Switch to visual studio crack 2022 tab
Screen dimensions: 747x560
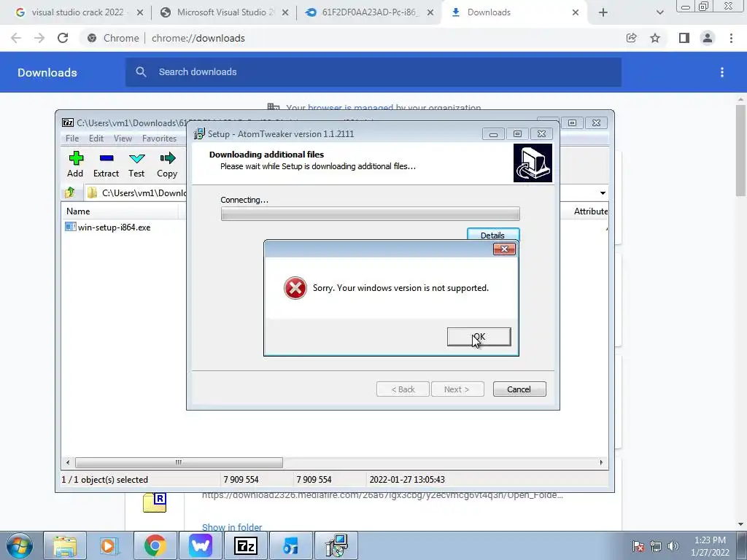79,12
